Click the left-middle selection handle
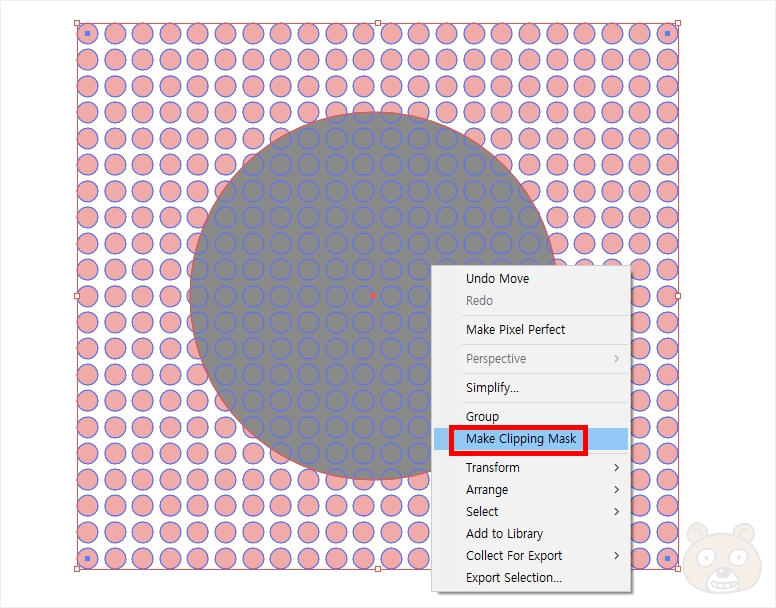Image resolution: width=776 pixels, height=608 pixels. (x=77, y=296)
